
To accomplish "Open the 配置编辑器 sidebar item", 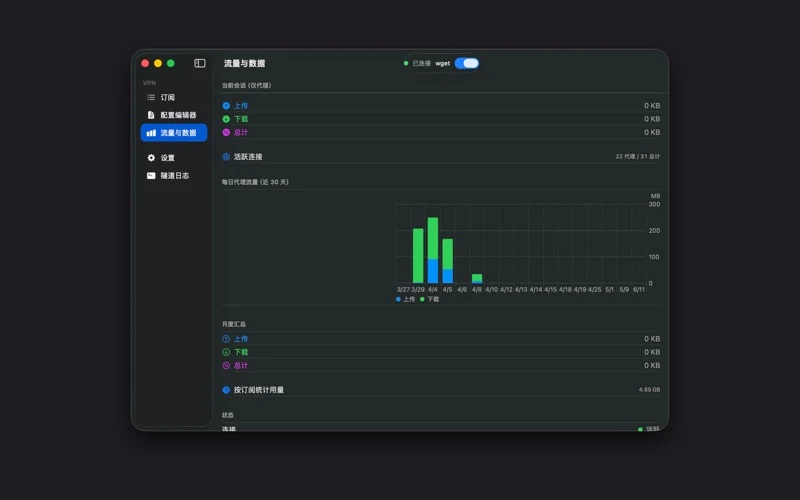I will pyautogui.click(x=174, y=115).
